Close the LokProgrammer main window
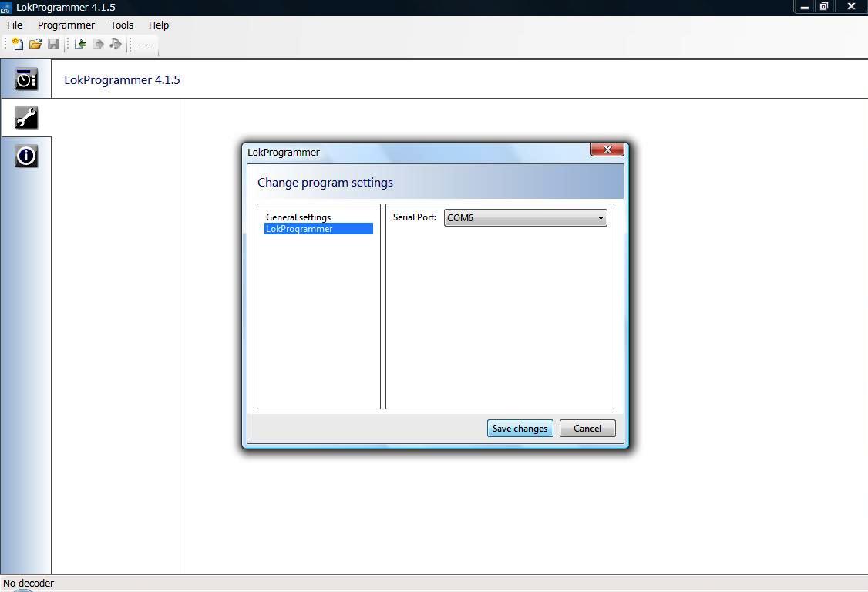The width and height of the screenshot is (868, 592). 851,7
